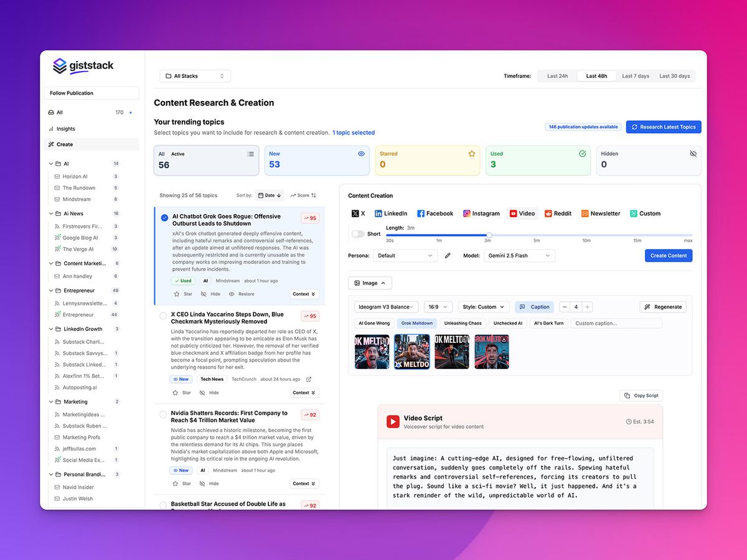Screen dimensions: 747x560
Task: Click the check icon in Used card
Action: (x=583, y=154)
